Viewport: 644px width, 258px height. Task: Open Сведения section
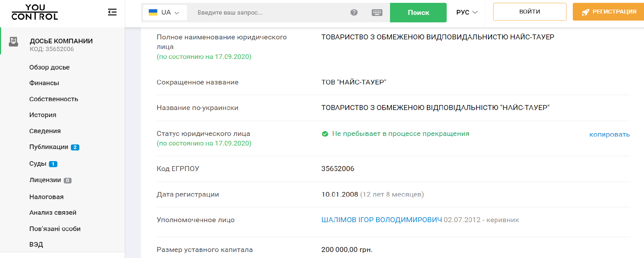coord(45,131)
